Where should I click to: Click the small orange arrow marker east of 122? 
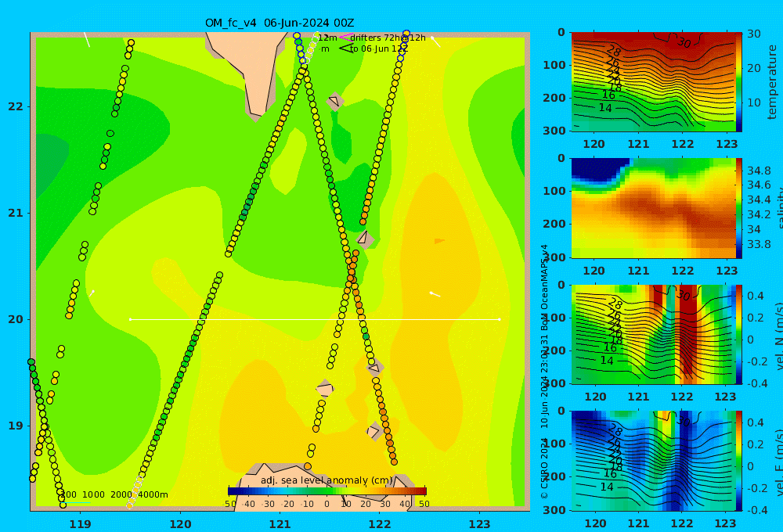[x=439, y=241]
